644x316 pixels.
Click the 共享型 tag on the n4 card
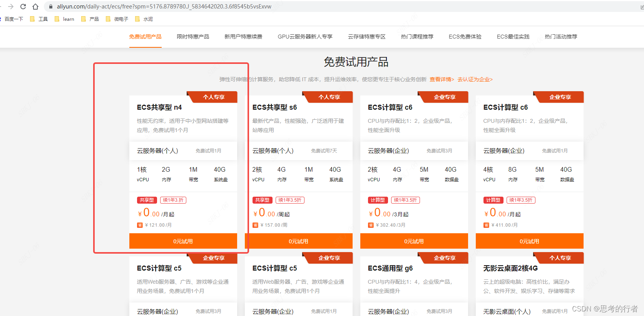[147, 200]
